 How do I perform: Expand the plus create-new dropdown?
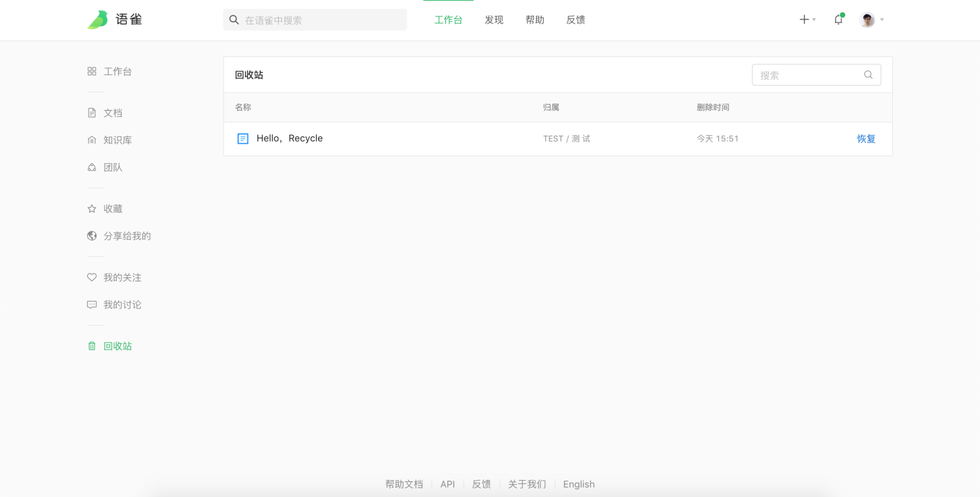807,20
